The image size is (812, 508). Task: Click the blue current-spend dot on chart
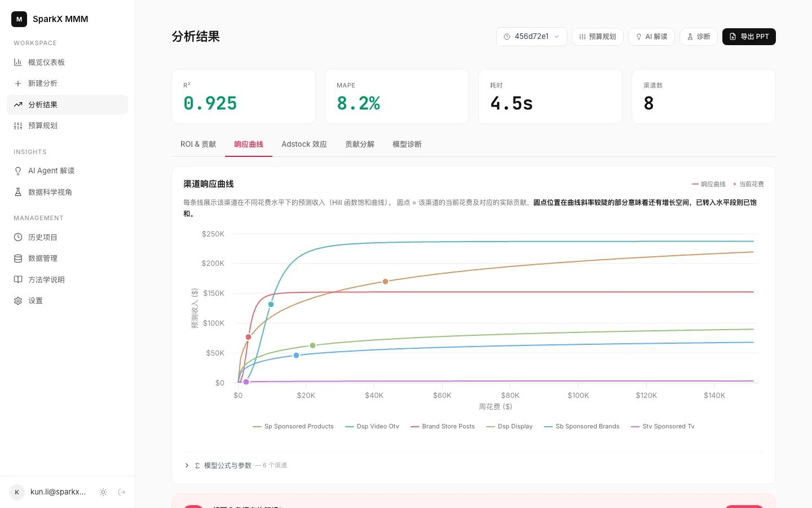tap(297, 356)
